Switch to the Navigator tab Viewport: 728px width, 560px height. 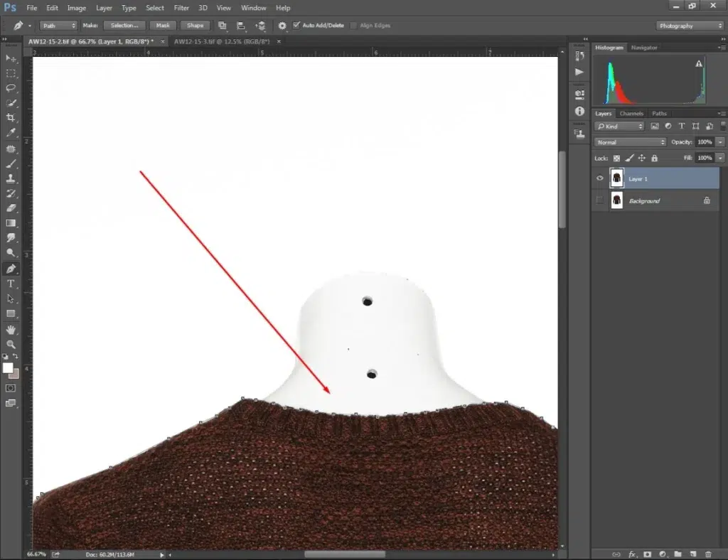pos(644,48)
